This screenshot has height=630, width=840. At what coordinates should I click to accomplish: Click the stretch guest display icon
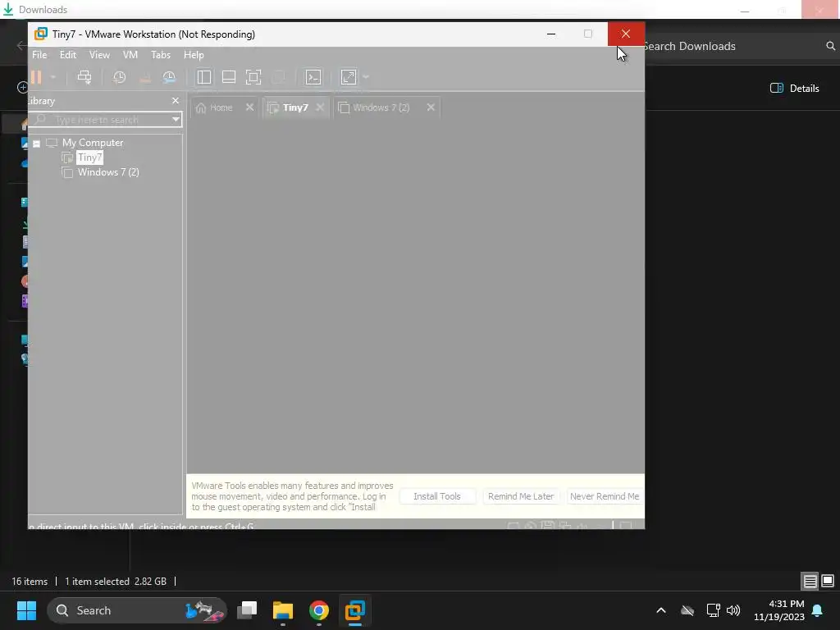click(x=348, y=77)
